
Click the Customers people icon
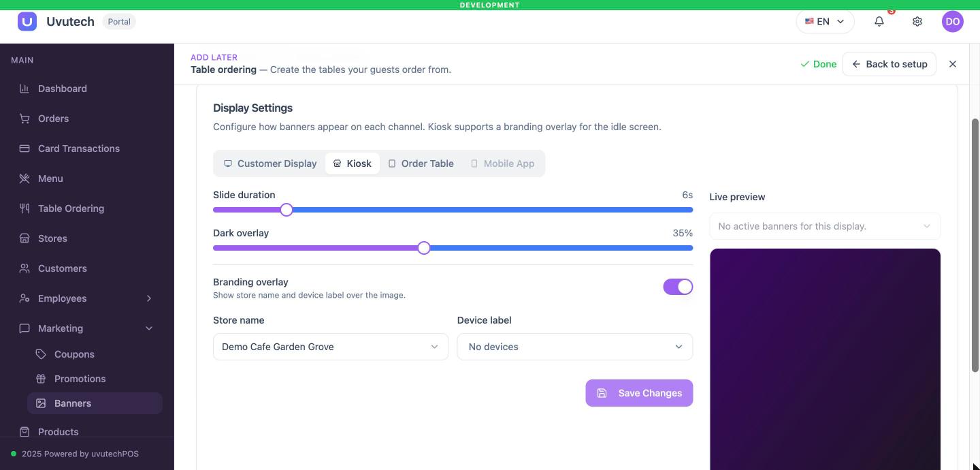24,268
